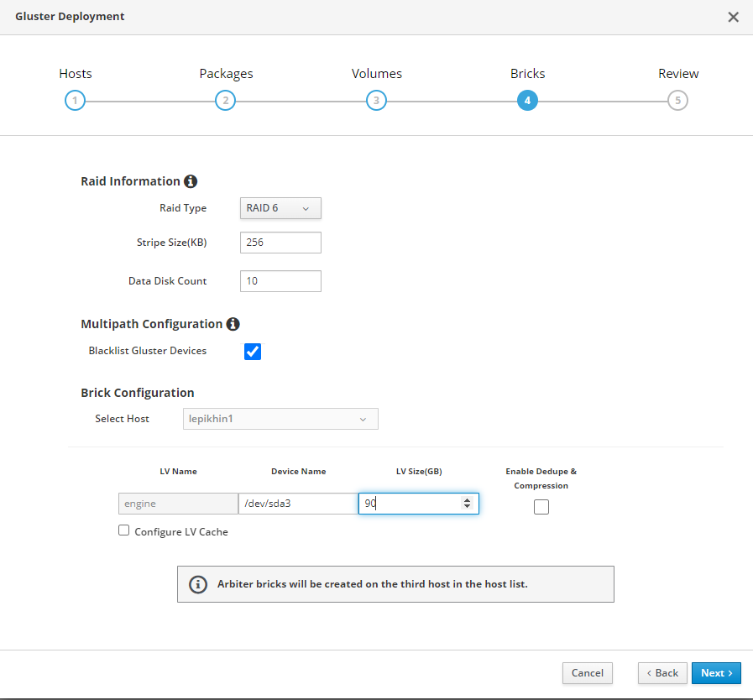Click the LV Size(GB) input field
The height and width of the screenshot is (700, 753).
point(418,504)
